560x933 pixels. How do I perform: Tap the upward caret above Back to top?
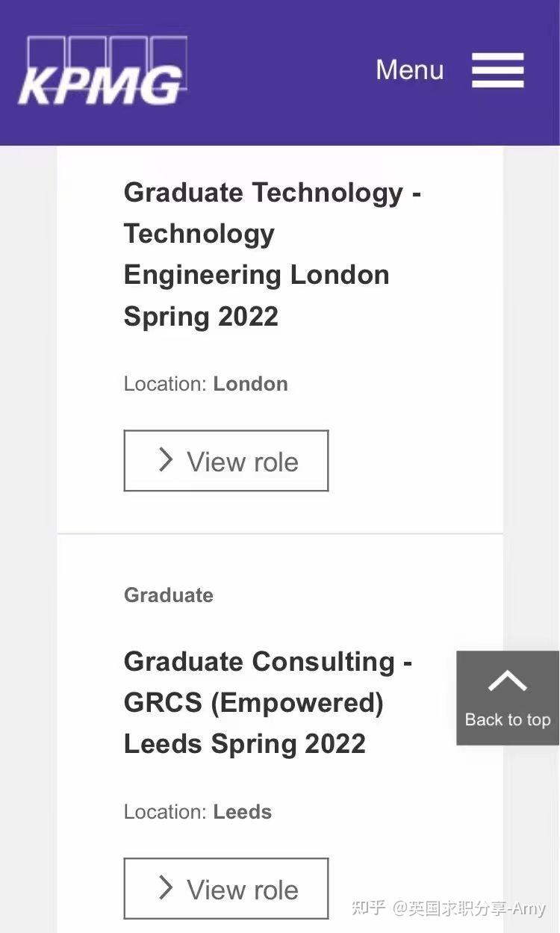(508, 681)
